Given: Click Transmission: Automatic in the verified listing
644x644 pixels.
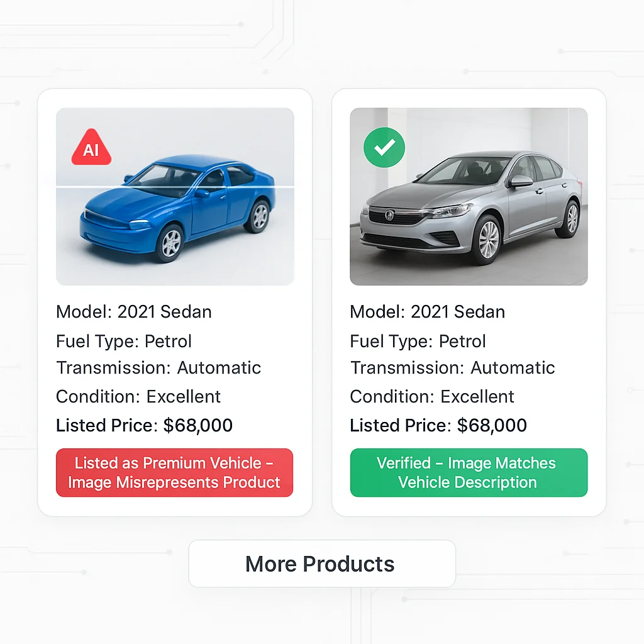Looking at the screenshot, I should (x=453, y=368).
